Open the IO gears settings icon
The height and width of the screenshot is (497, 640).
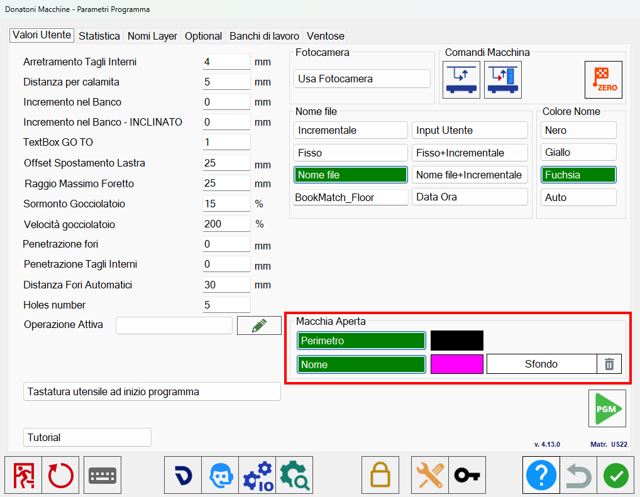coord(258,475)
